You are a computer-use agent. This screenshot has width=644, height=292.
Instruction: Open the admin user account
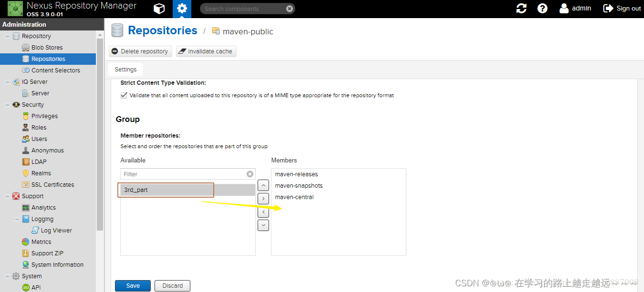pos(575,8)
